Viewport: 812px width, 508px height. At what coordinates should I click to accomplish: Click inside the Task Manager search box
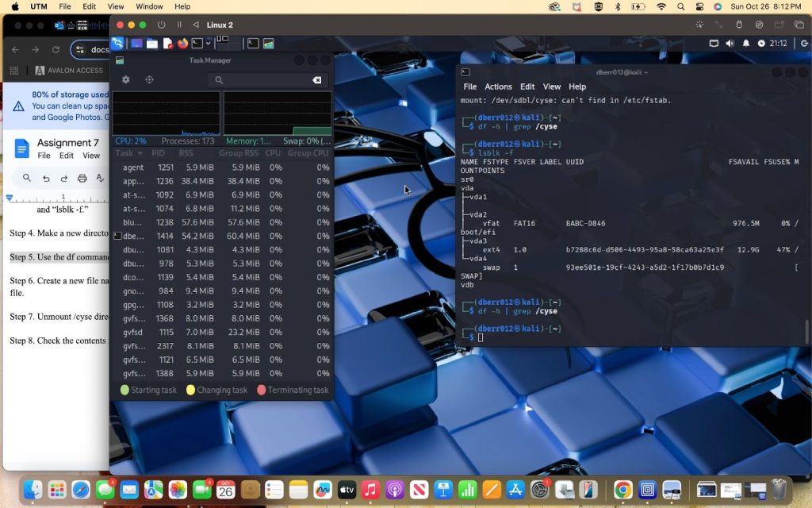click(262, 80)
